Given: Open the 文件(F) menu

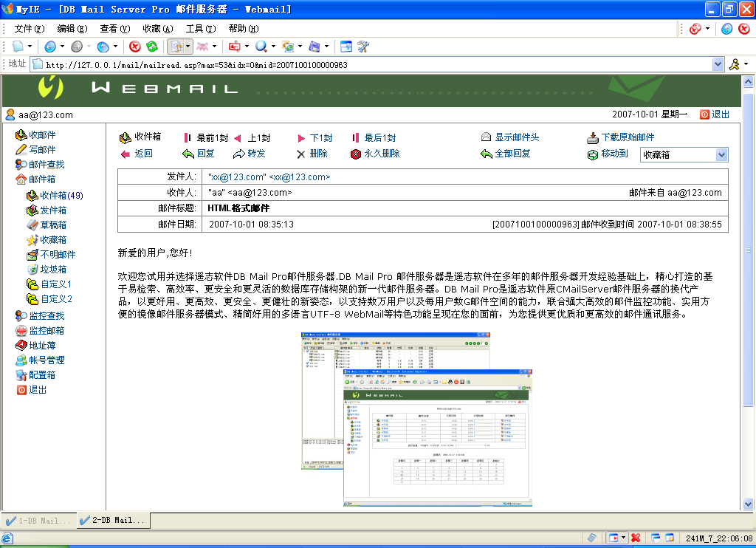Looking at the screenshot, I should [x=30, y=29].
